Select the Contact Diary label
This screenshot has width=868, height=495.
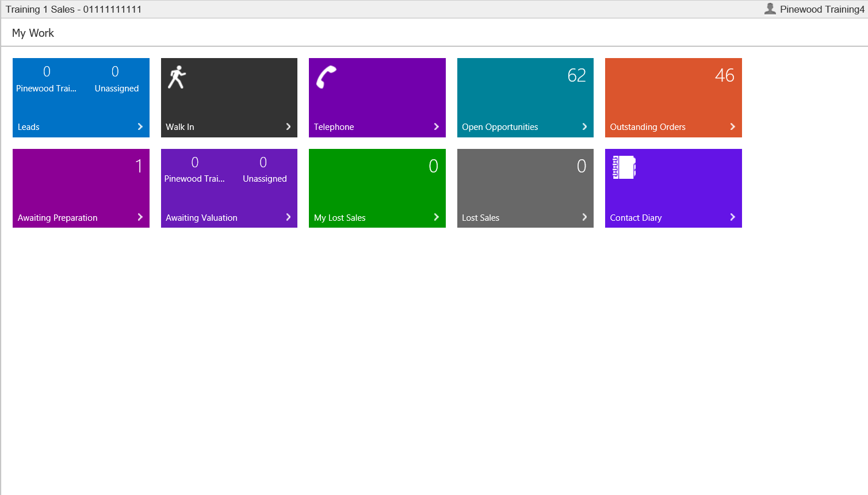point(636,218)
